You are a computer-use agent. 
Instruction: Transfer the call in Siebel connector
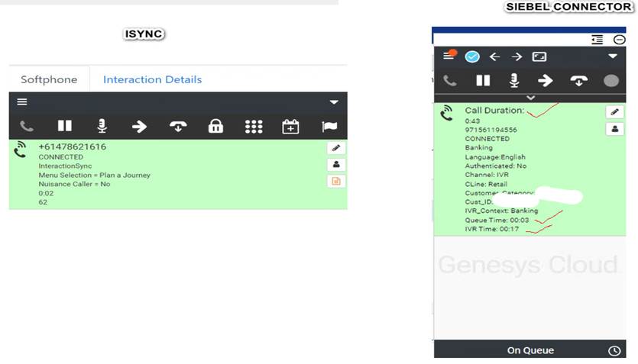point(546,80)
